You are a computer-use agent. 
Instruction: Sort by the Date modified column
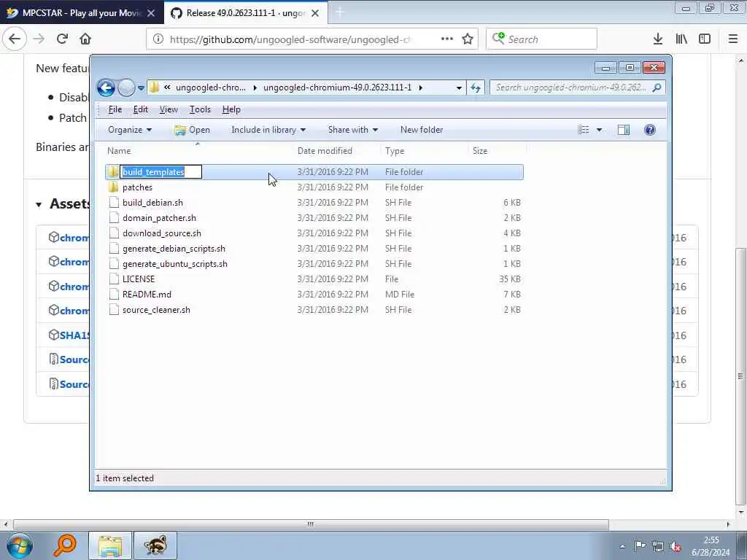338,150
